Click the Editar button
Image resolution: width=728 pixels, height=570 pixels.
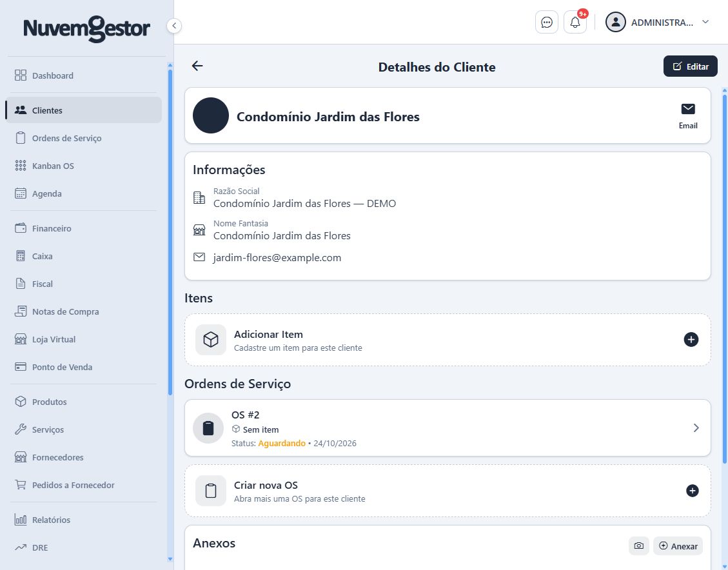click(x=690, y=66)
